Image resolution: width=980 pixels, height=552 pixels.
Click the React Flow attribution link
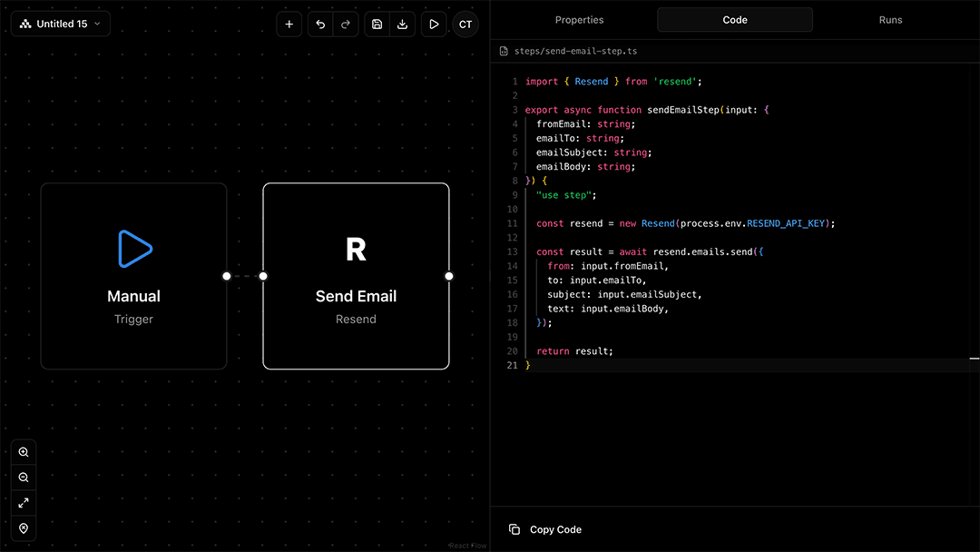[467, 546]
